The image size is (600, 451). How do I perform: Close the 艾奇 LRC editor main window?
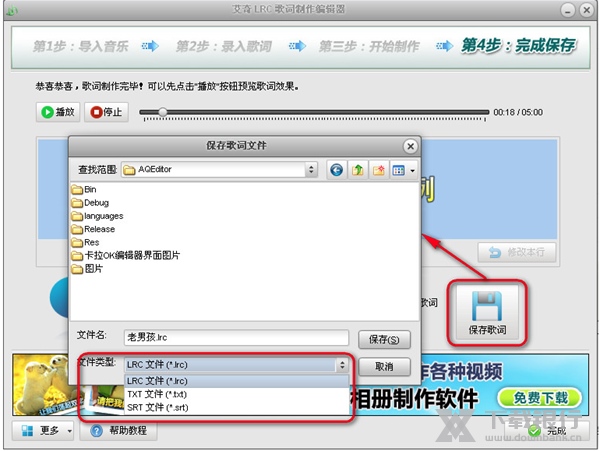586,10
